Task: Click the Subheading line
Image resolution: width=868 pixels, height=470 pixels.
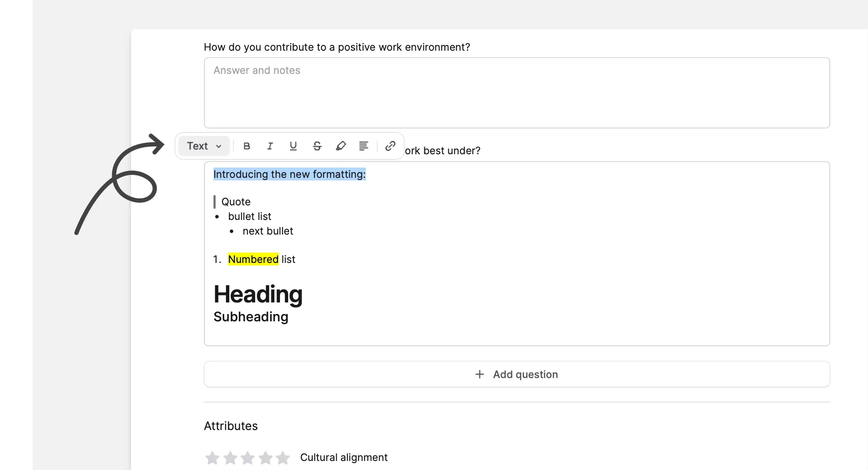Action: [x=251, y=317]
